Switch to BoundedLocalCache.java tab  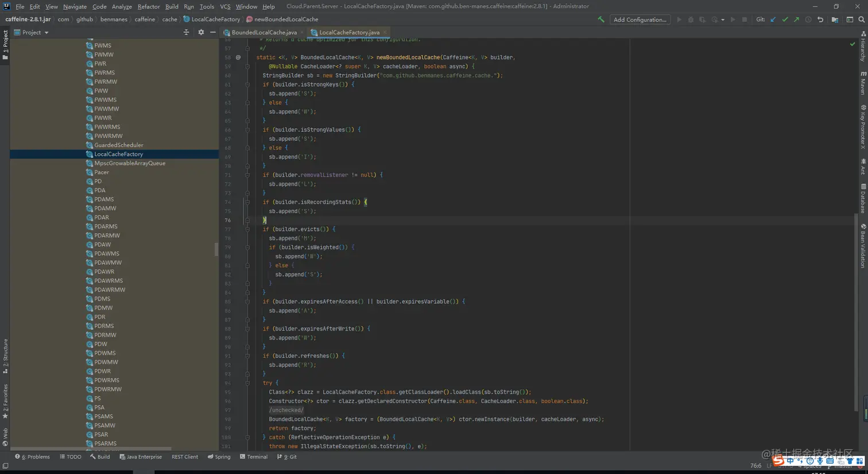(264, 32)
